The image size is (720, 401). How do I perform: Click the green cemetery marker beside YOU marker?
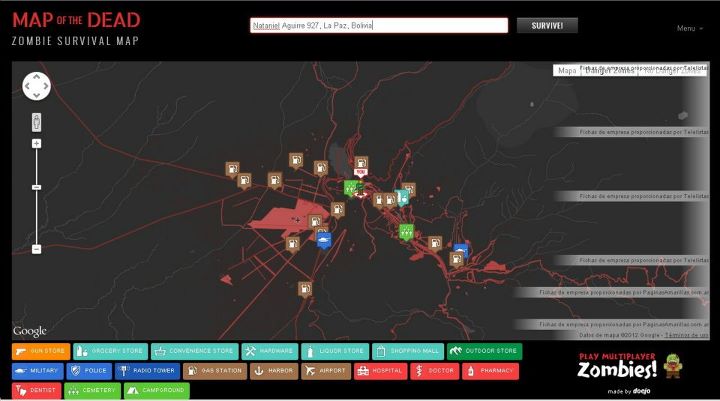tap(350, 187)
